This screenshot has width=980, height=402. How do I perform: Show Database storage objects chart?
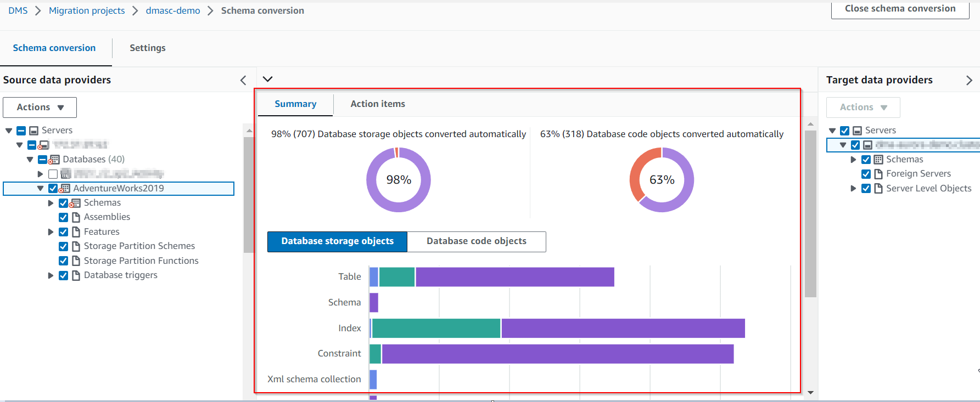click(x=337, y=241)
